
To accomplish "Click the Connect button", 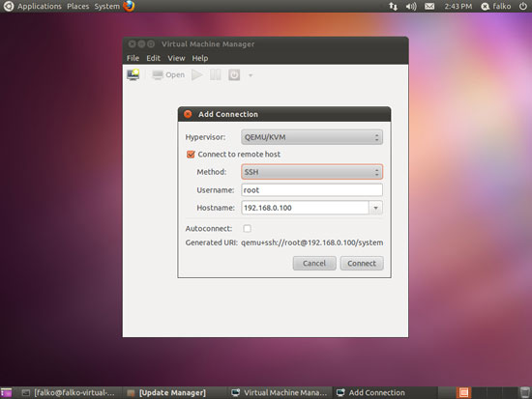I will tap(362, 264).
